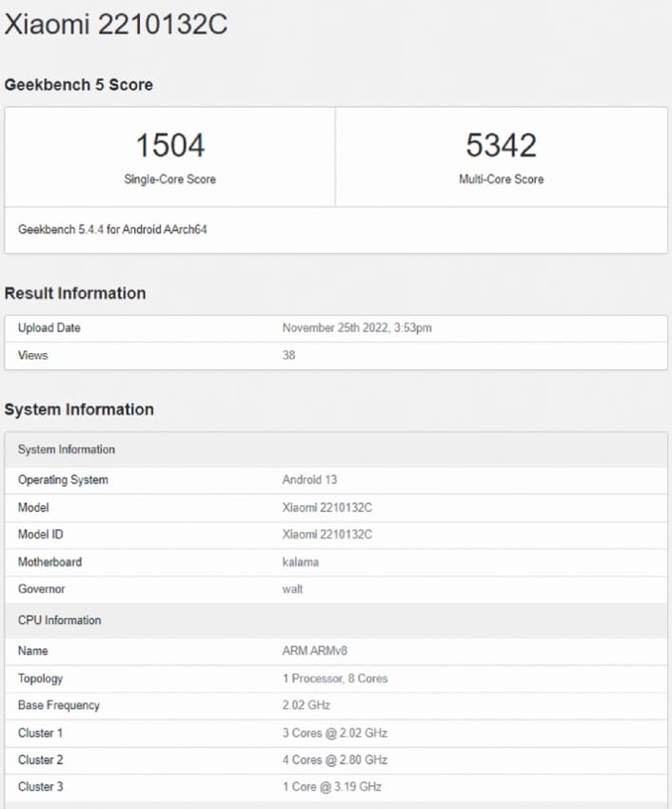The height and width of the screenshot is (809, 672).
Task: Click the 'Cluster 3' row label
Action: (40, 787)
